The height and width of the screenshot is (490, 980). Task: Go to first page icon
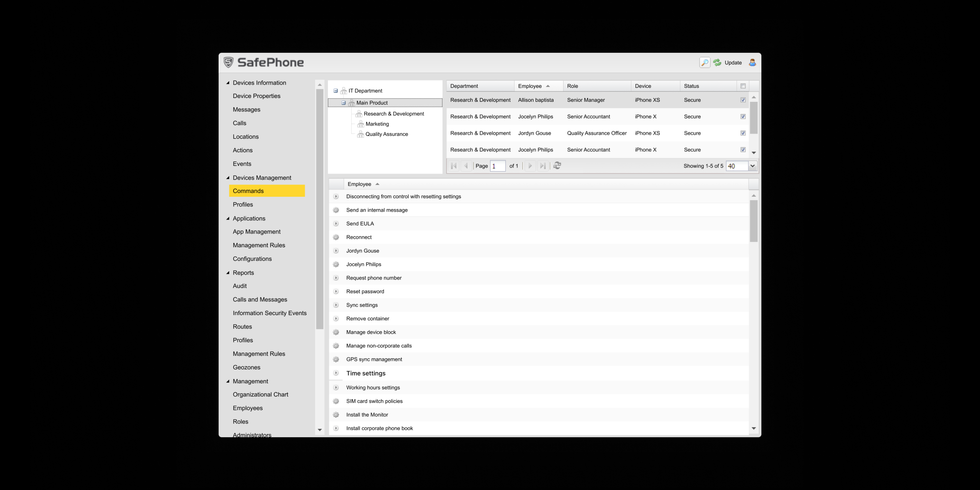[454, 166]
